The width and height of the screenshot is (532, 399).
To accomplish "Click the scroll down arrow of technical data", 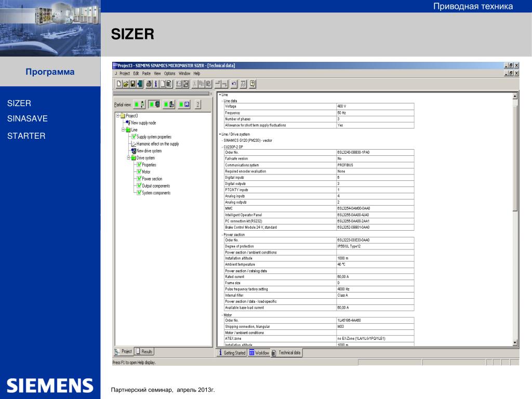I will coord(515,343).
